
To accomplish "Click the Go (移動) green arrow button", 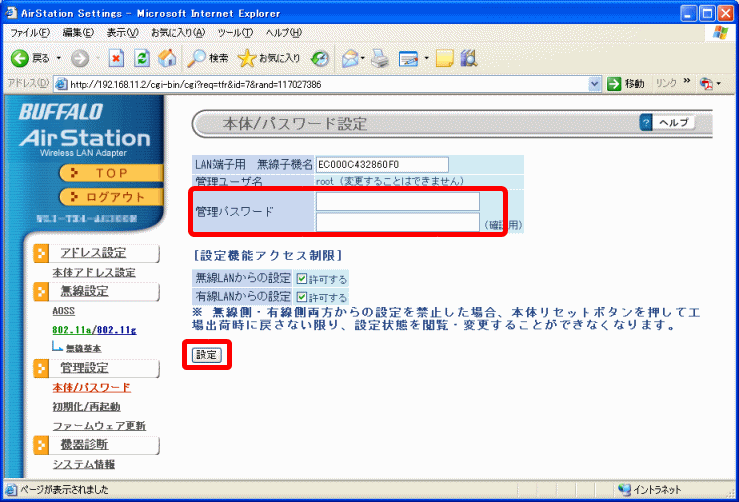I will pos(614,84).
